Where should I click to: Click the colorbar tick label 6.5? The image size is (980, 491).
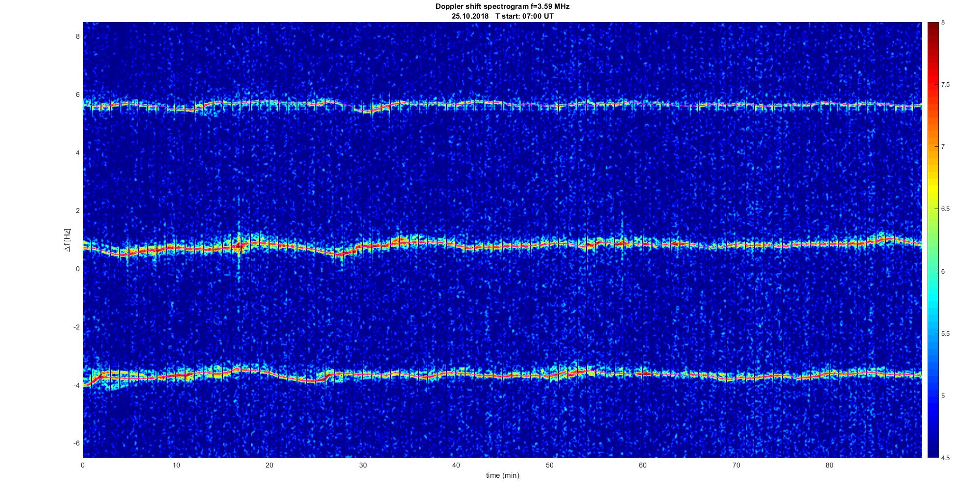click(946, 209)
